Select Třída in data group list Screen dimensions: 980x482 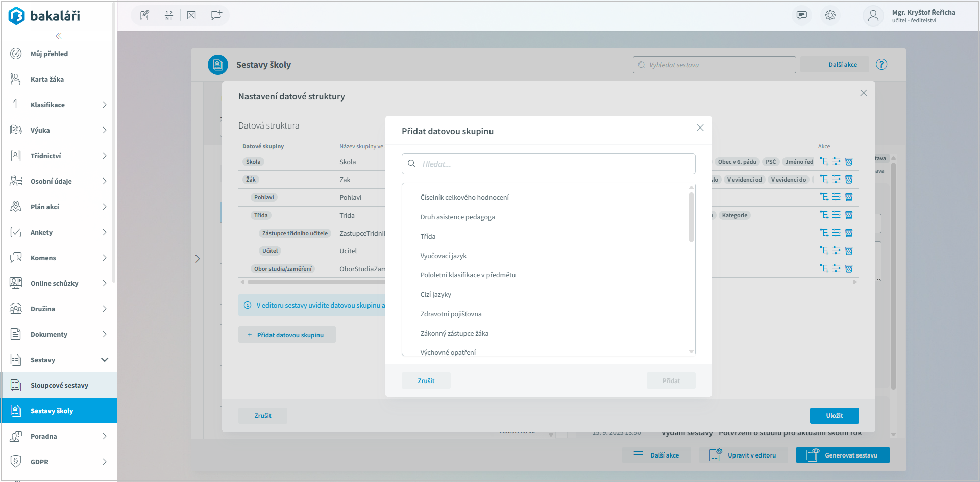428,236
